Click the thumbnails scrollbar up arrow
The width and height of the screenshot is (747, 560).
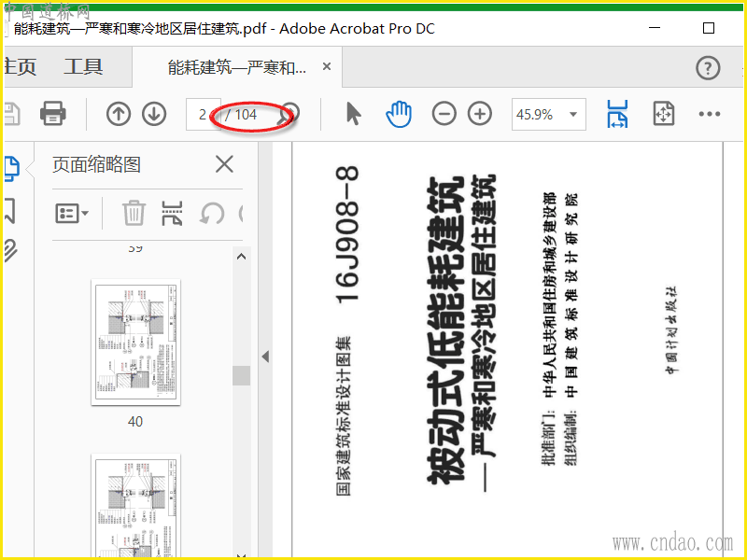(x=242, y=257)
